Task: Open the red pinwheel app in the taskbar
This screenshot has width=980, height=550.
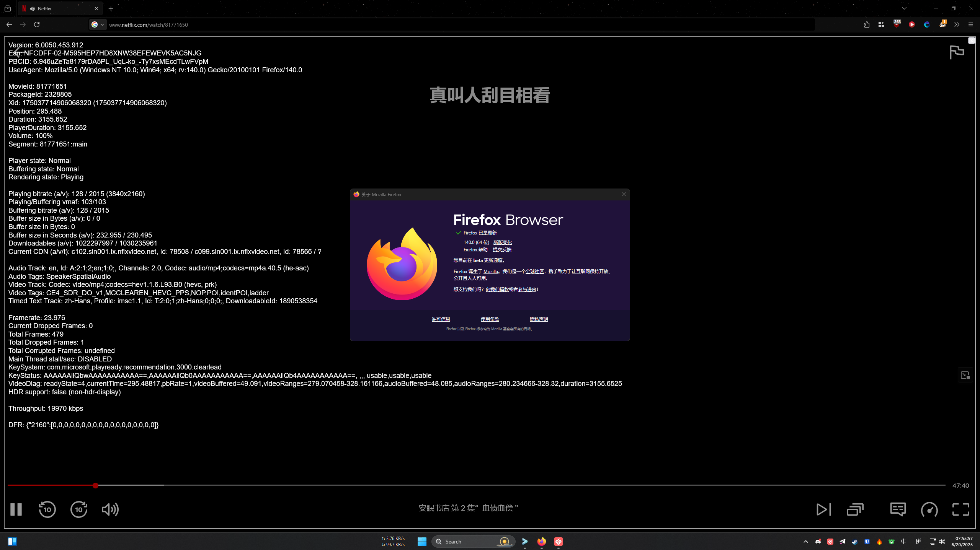Action: (559, 542)
